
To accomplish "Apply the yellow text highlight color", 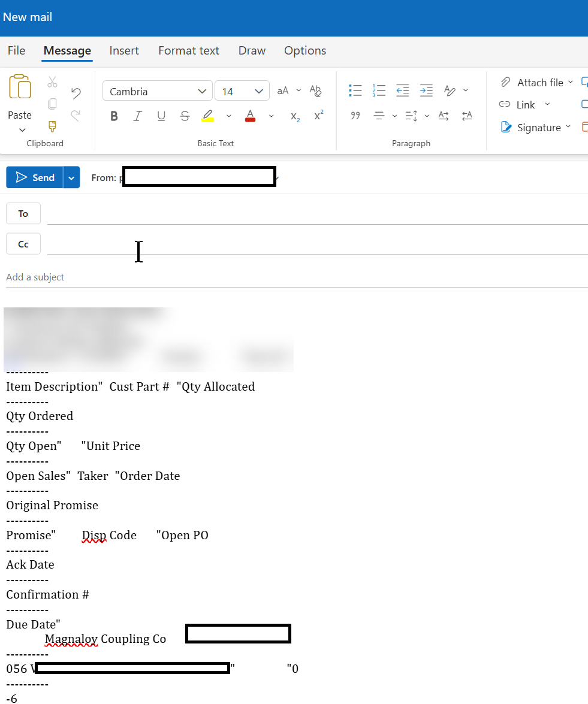I will click(207, 116).
